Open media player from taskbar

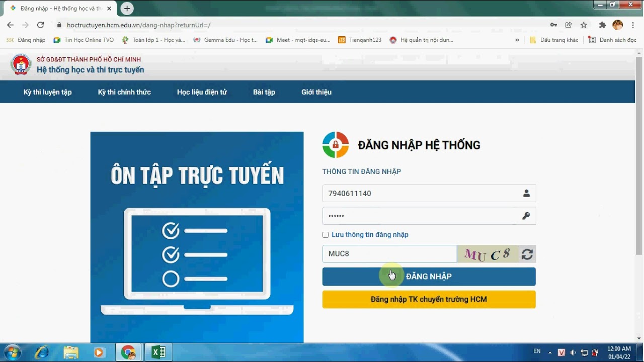coord(99,352)
